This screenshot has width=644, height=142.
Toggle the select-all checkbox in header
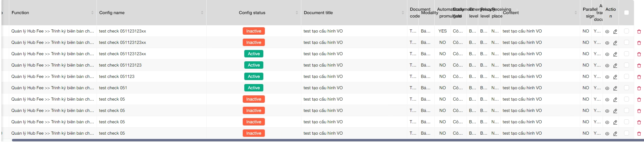(x=626, y=13)
